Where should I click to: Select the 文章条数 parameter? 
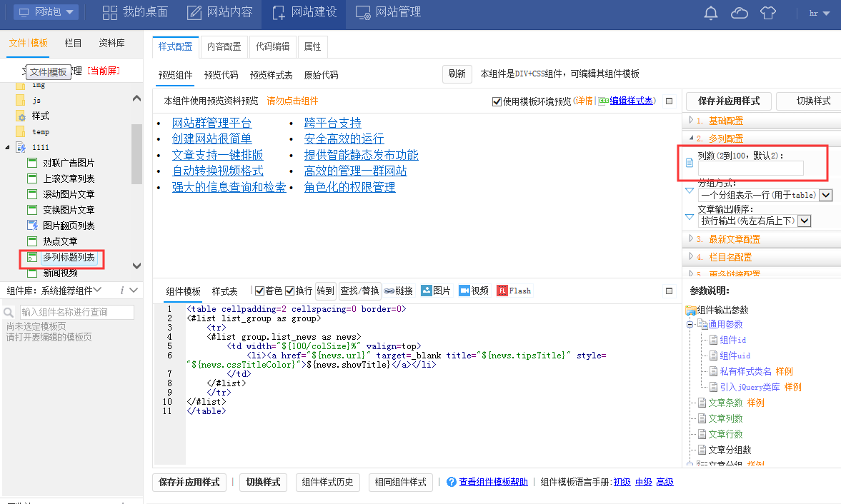[725, 403]
